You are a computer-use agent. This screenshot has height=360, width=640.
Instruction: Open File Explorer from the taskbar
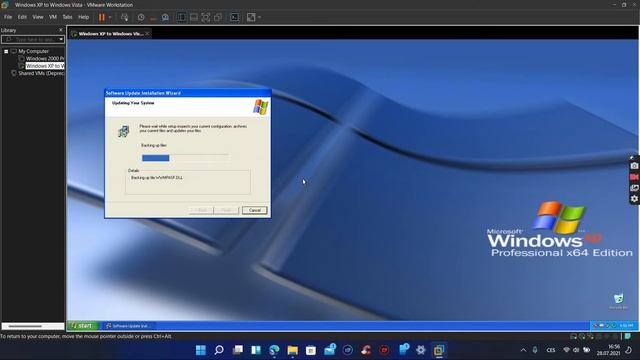click(x=293, y=350)
